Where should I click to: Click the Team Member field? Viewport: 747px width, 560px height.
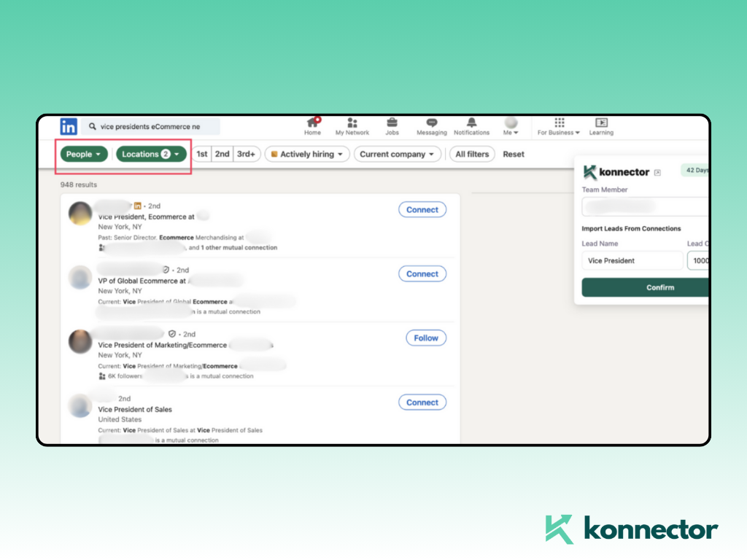pyautogui.click(x=645, y=206)
